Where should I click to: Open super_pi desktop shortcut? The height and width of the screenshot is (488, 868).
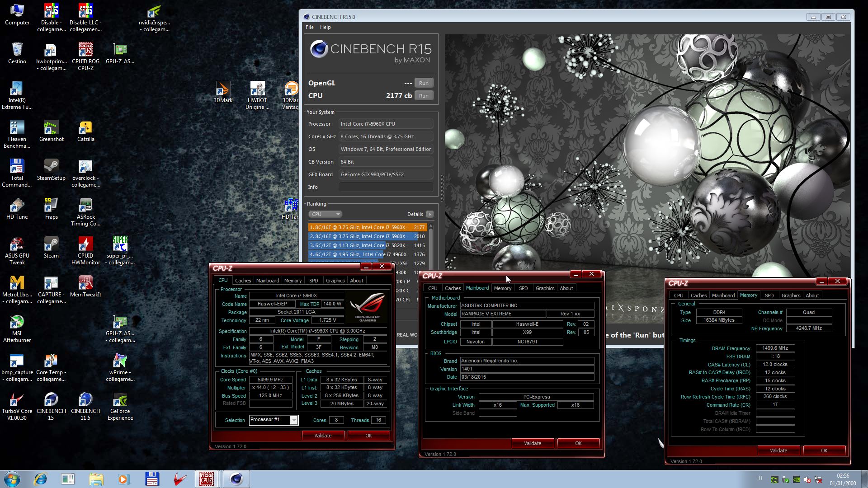tap(120, 251)
